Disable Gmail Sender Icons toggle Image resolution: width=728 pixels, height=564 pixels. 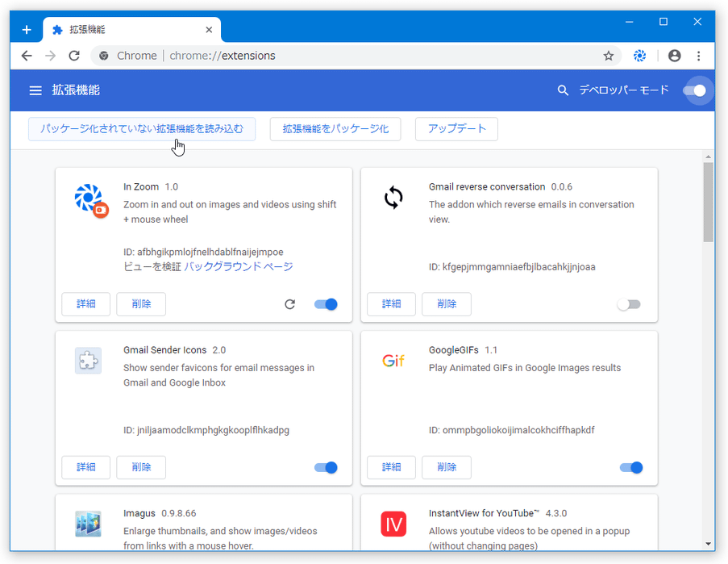coord(326,467)
